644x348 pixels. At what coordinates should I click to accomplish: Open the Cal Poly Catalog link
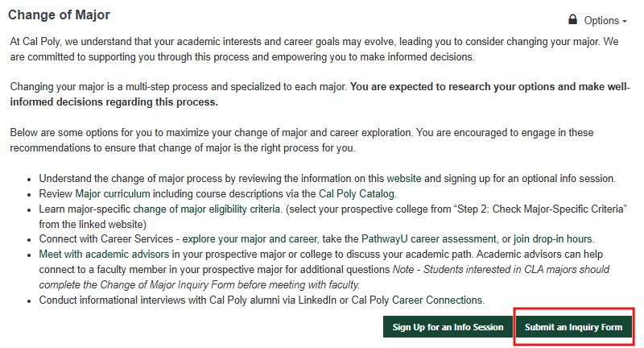click(x=357, y=193)
